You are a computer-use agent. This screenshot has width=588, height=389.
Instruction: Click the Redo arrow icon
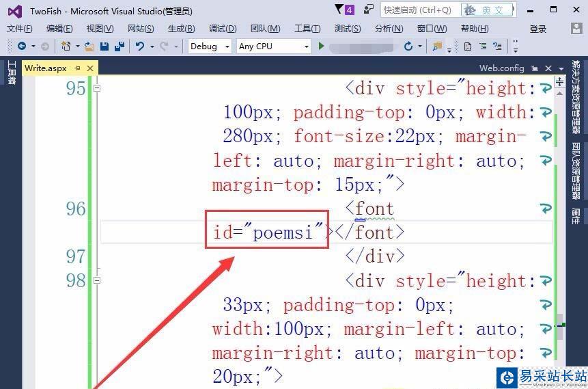point(164,46)
